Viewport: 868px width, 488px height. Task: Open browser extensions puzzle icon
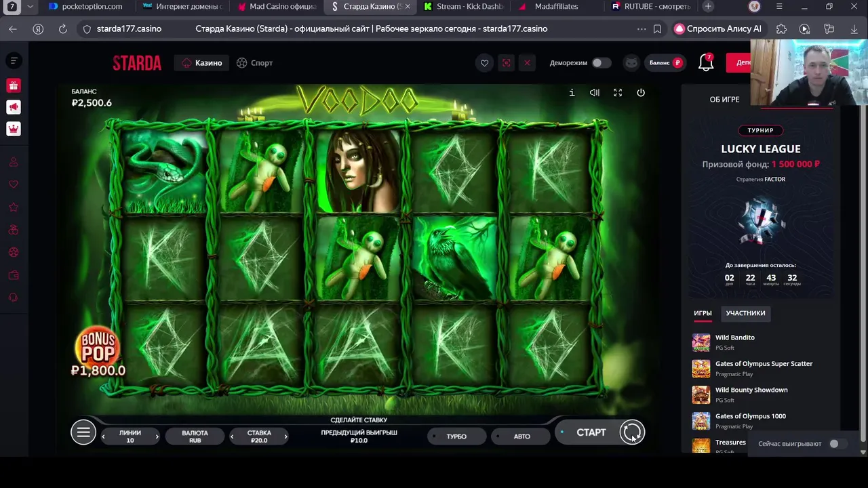click(781, 29)
